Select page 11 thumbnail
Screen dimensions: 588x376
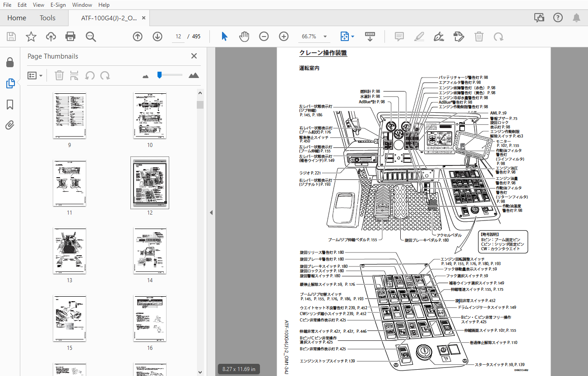(x=69, y=183)
